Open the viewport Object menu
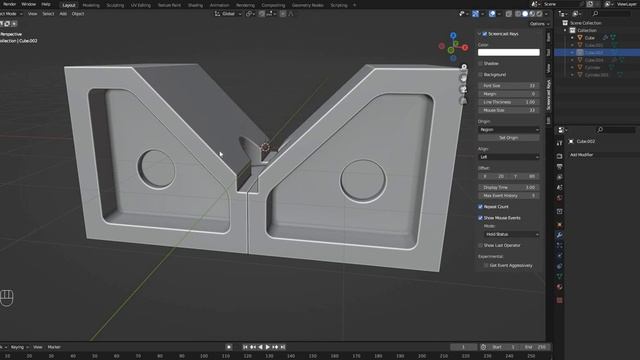 [78, 14]
